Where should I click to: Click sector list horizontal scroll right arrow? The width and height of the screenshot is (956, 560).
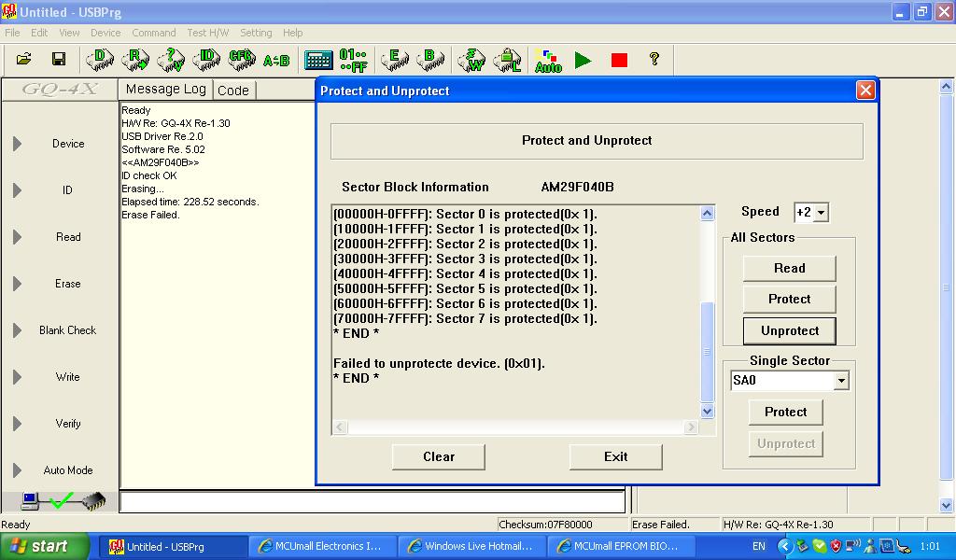click(x=691, y=427)
